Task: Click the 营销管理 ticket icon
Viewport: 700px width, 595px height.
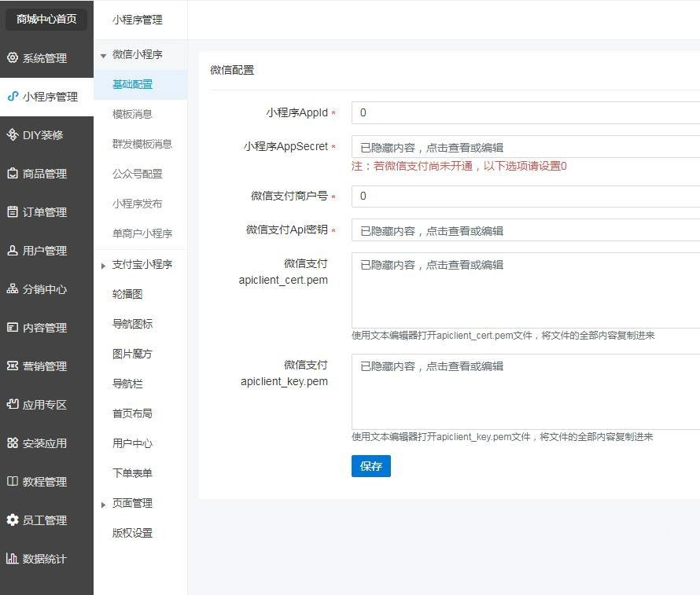Action: click(12, 366)
